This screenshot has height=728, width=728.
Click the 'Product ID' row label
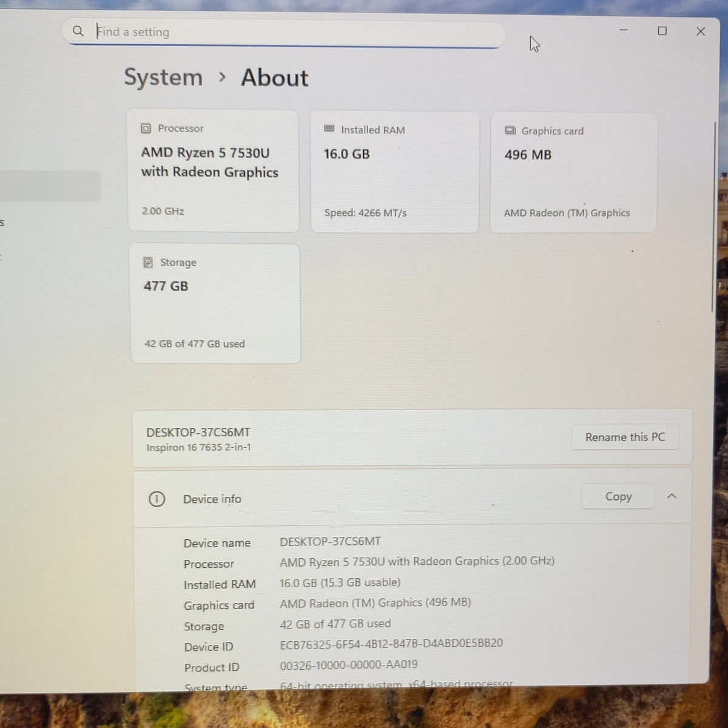point(212,667)
